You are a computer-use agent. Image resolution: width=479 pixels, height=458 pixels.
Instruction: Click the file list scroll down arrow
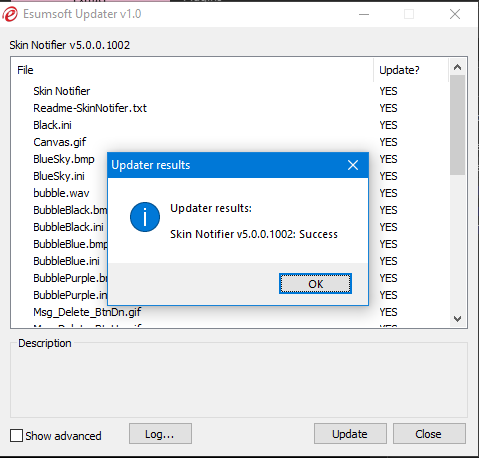(457, 319)
